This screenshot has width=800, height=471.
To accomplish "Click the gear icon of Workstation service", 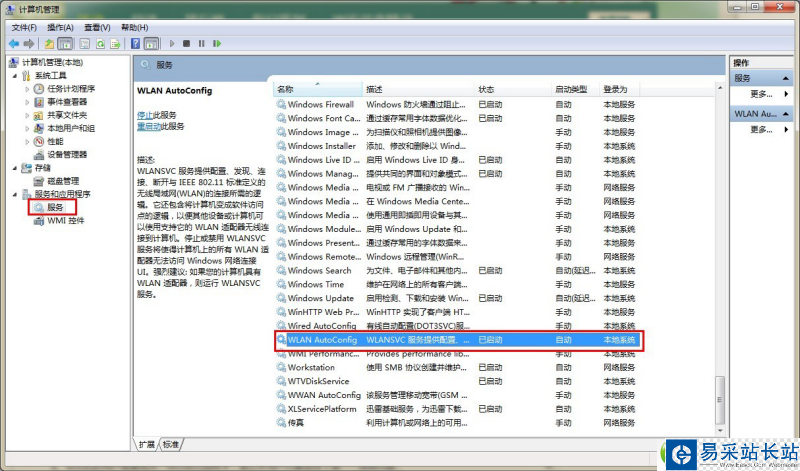I will pos(281,367).
